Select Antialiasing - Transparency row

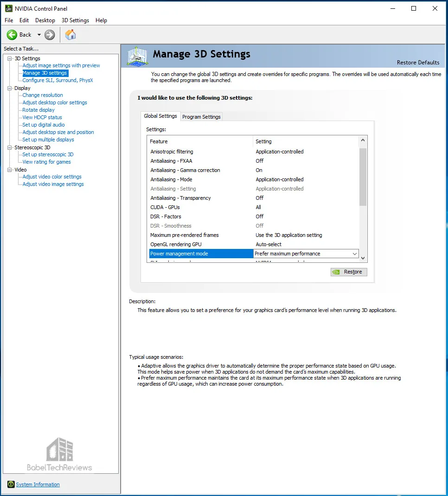click(253, 198)
